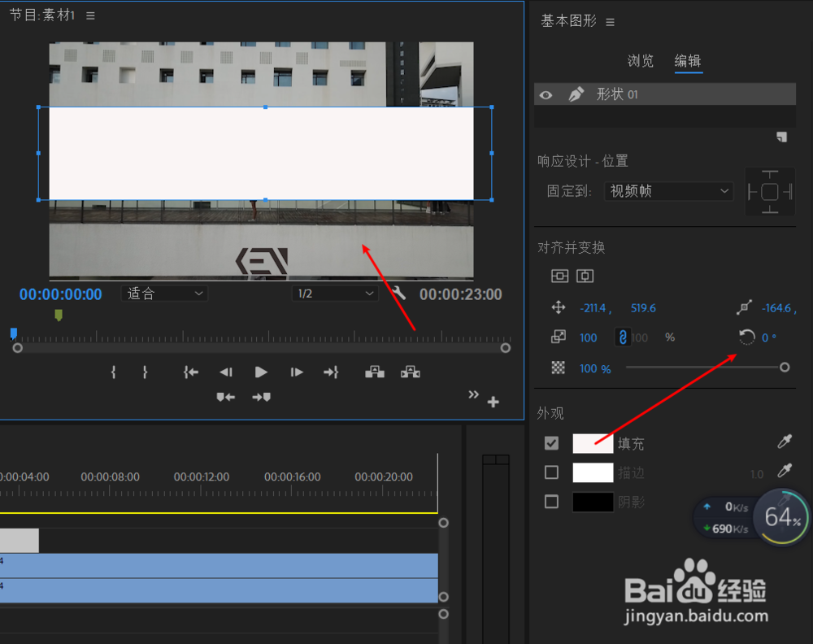The height and width of the screenshot is (644, 813).
Task: Click timeline ruler at 00:00:12:00
Action: point(201,476)
